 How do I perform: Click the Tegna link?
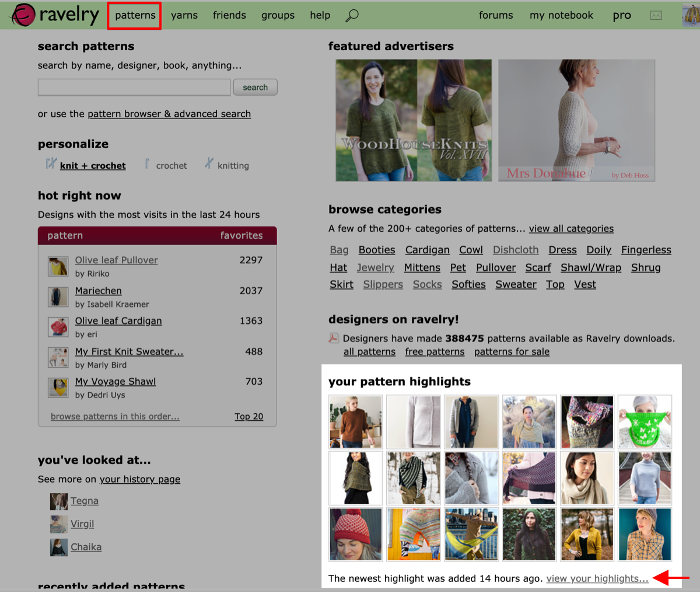click(x=84, y=501)
